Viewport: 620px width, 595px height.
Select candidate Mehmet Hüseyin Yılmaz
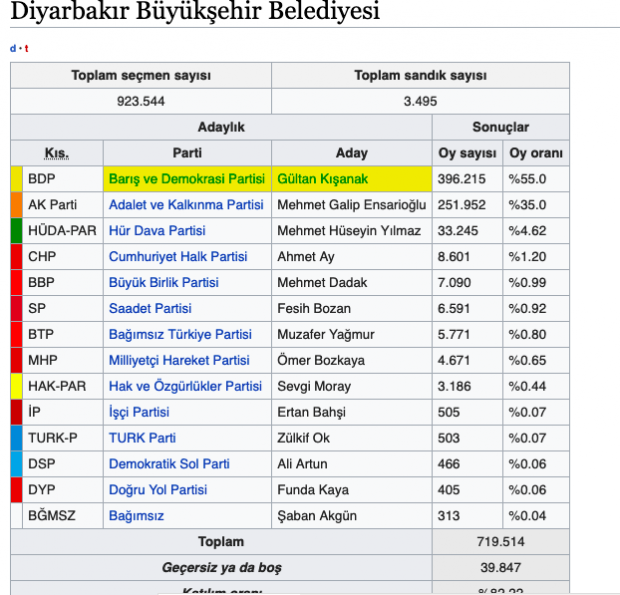[x=349, y=230]
